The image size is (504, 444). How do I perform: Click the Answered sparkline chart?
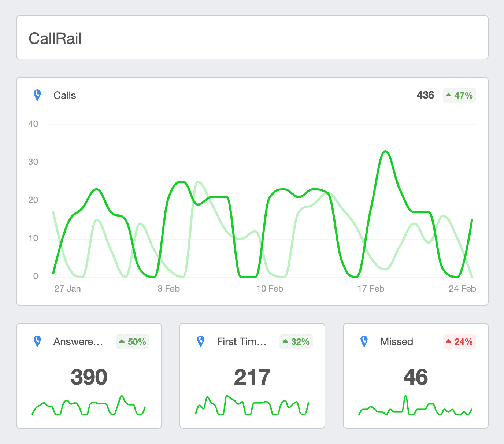point(89,407)
